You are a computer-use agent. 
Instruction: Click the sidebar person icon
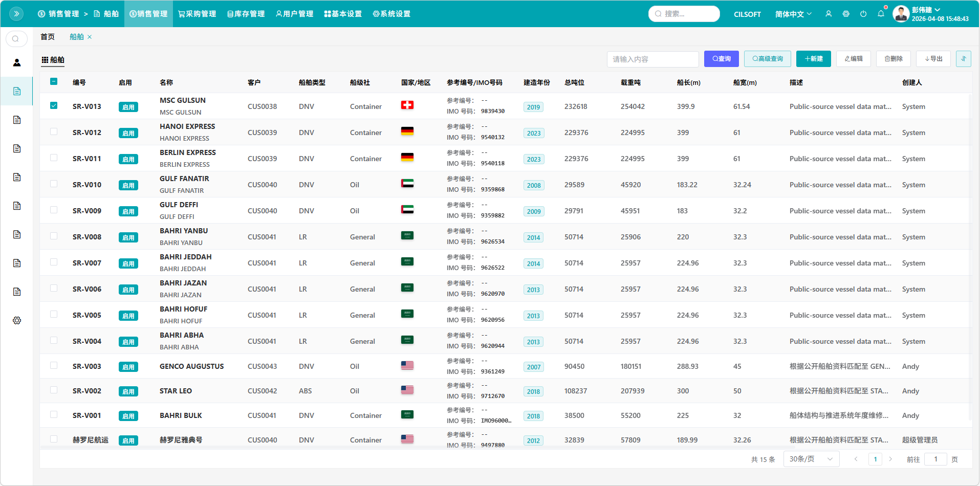pos(17,62)
